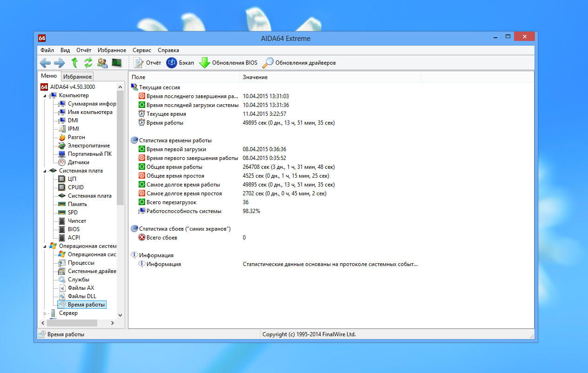The height and width of the screenshot is (373, 588).
Task: Click the blue back arrow toolbar icon
Action: [x=45, y=63]
